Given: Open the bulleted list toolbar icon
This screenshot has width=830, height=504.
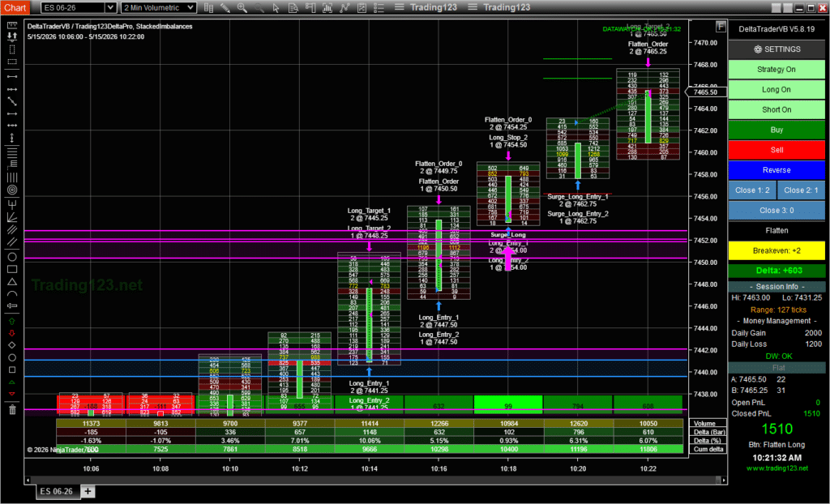Looking at the screenshot, I should (x=379, y=7).
